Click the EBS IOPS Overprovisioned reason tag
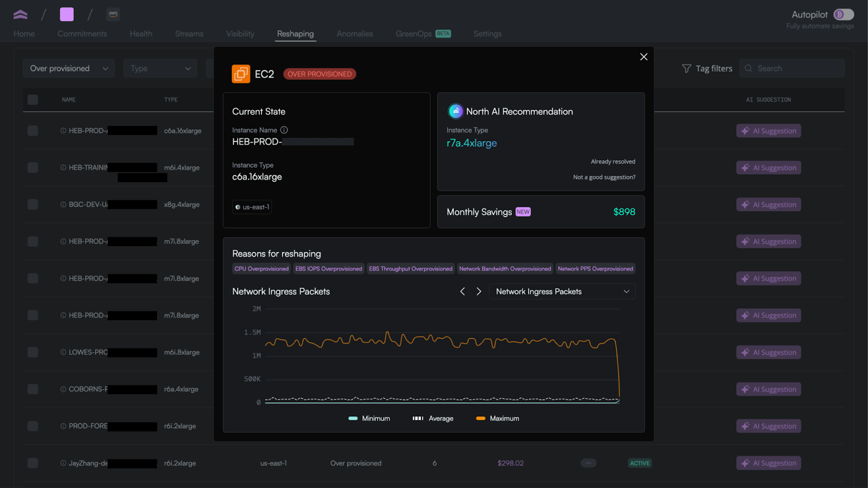Image resolution: width=868 pixels, height=488 pixels. (x=329, y=269)
